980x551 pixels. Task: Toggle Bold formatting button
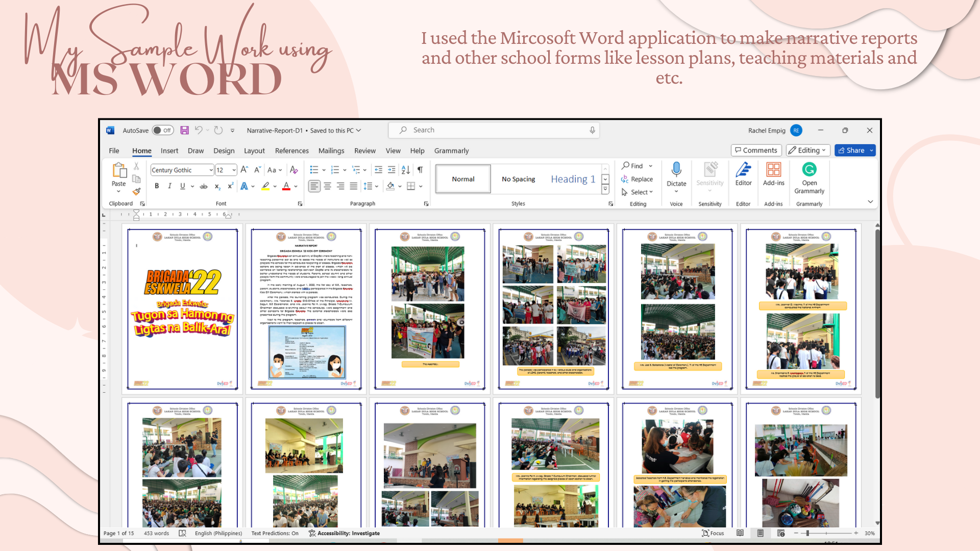pyautogui.click(x=157, y=186)
